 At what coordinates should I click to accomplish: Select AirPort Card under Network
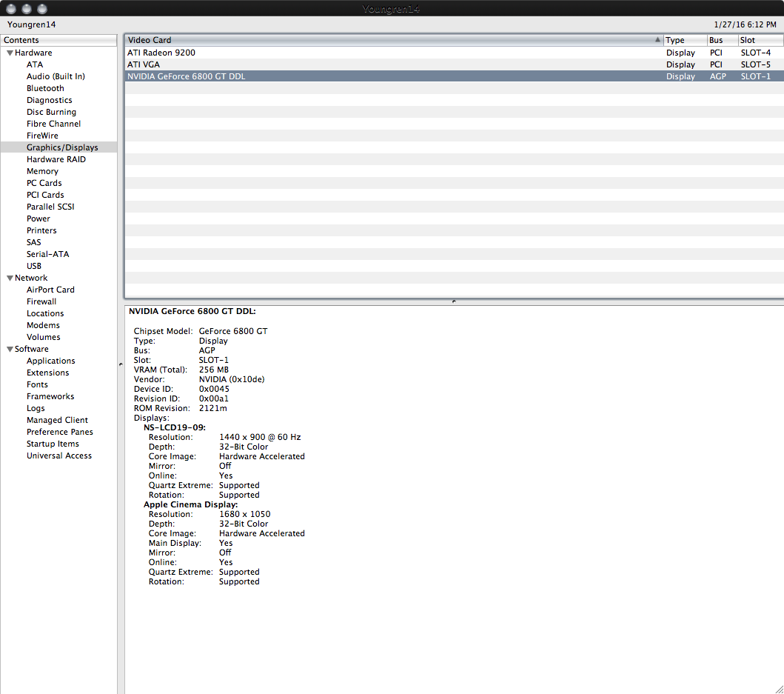point(50,290)
